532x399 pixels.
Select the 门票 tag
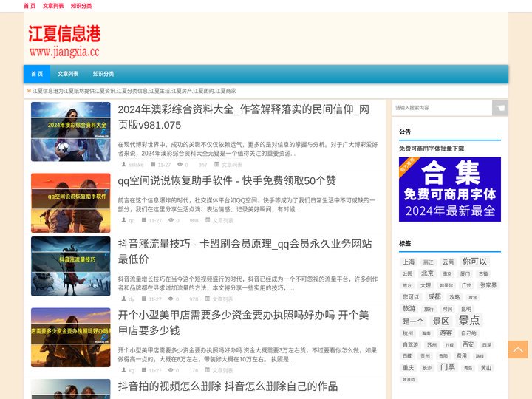[x=448, y=367]
